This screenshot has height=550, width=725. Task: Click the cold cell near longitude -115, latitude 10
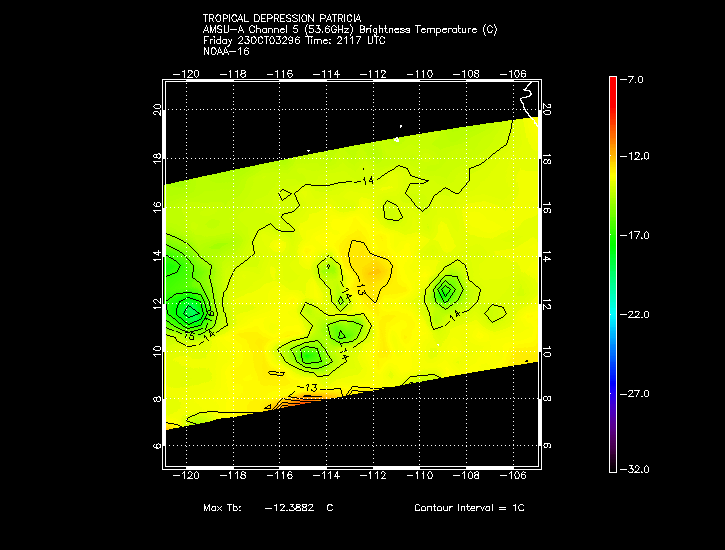pyautogui.click(x=310, y=353)
